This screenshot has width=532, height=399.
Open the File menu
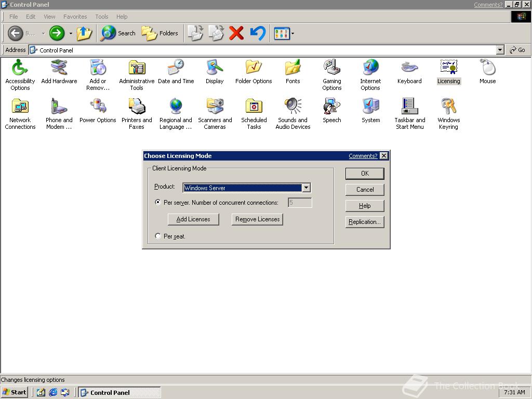[14, 17]
